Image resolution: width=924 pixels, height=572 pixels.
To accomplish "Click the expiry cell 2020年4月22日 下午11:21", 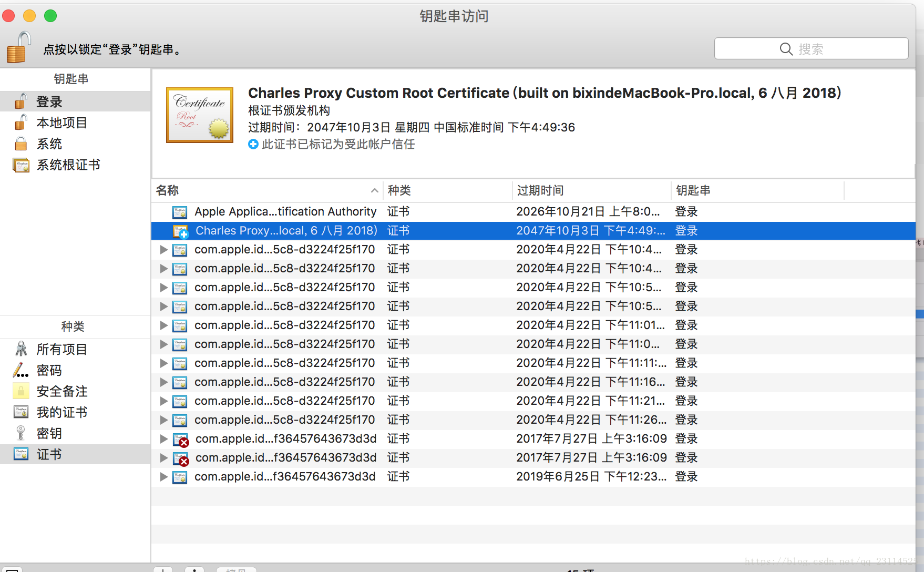I will [x=590, y=401].
